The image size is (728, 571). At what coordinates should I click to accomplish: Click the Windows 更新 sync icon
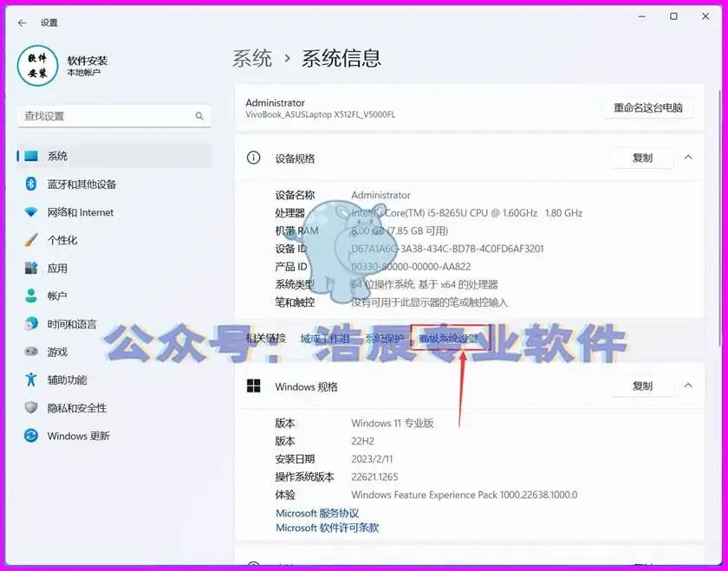click(31, 436)
